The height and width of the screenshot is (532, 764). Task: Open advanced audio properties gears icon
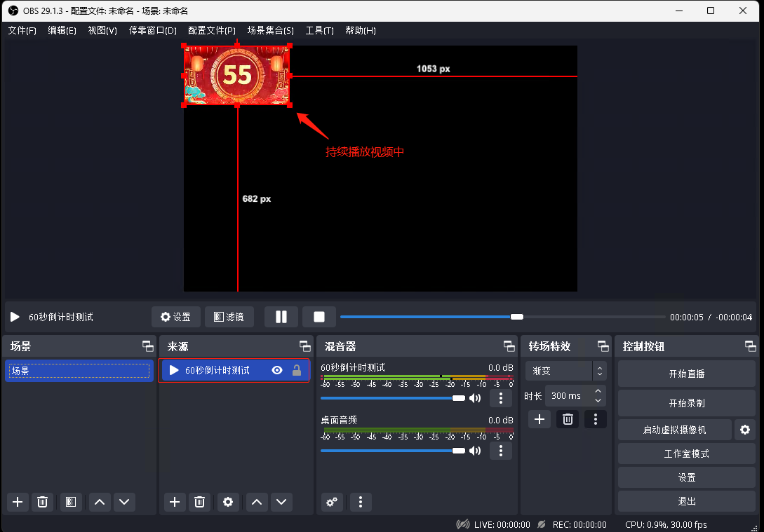[332, 502]
